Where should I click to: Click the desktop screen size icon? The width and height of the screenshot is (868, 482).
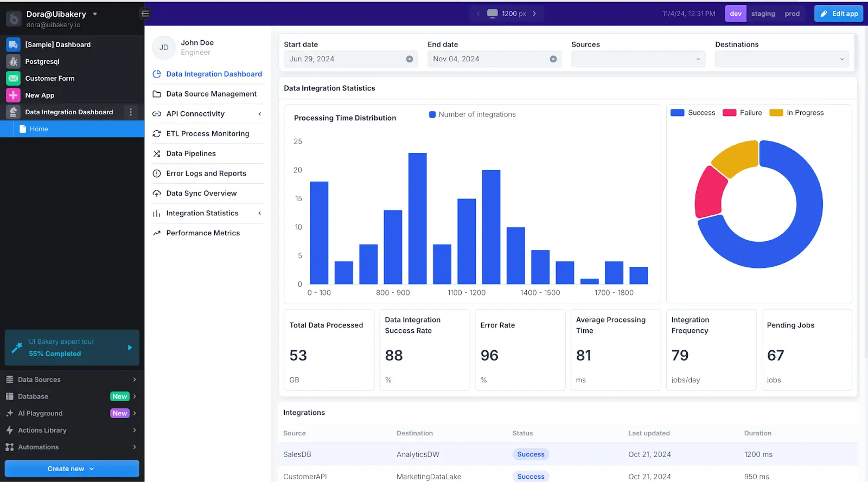coord(492,14)
